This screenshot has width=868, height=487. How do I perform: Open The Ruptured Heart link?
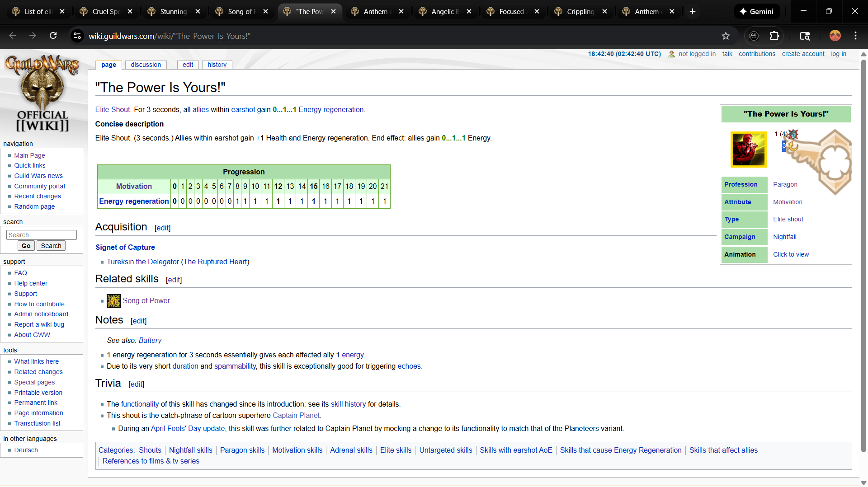(215, 262)
